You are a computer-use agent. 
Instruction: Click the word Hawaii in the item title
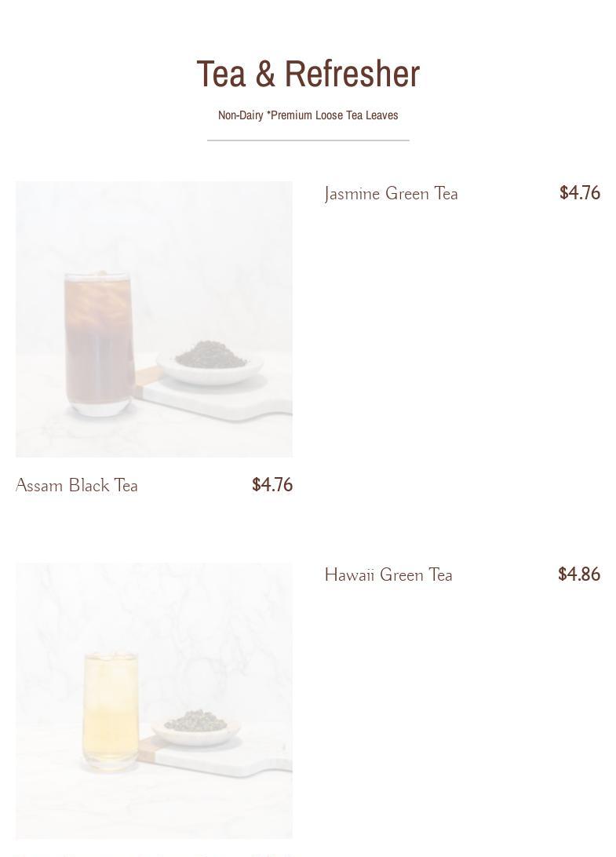349,575
